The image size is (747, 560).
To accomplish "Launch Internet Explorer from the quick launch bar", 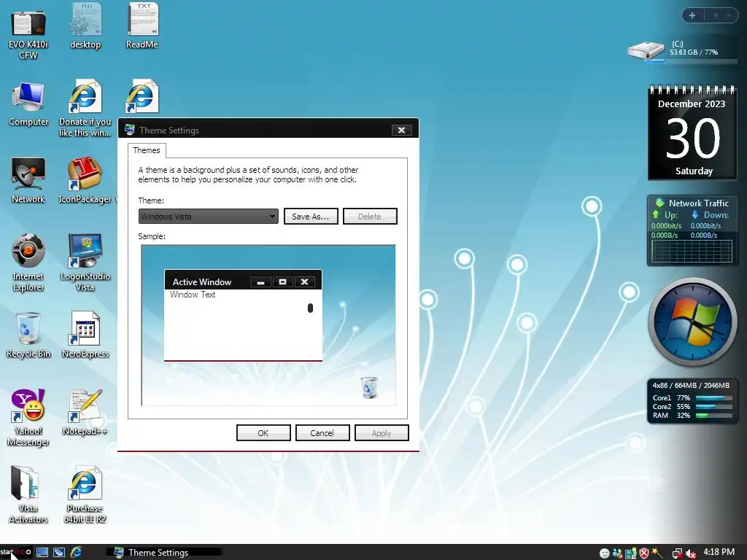I will click(x=76, y=553).
